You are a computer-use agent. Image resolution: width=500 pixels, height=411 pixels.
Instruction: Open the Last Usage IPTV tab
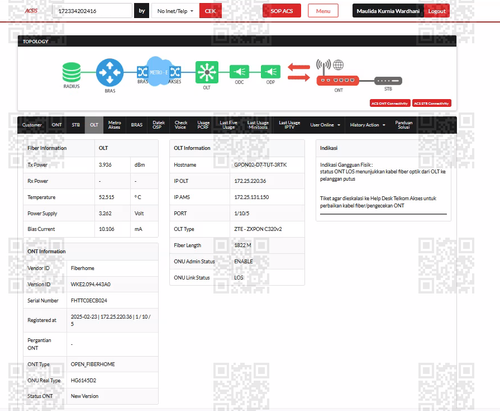click(289, 125)
